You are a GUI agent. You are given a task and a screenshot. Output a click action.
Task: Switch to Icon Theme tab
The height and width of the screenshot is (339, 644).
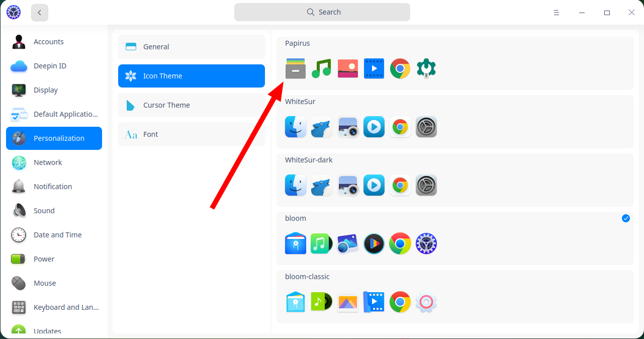pos(192,76)
